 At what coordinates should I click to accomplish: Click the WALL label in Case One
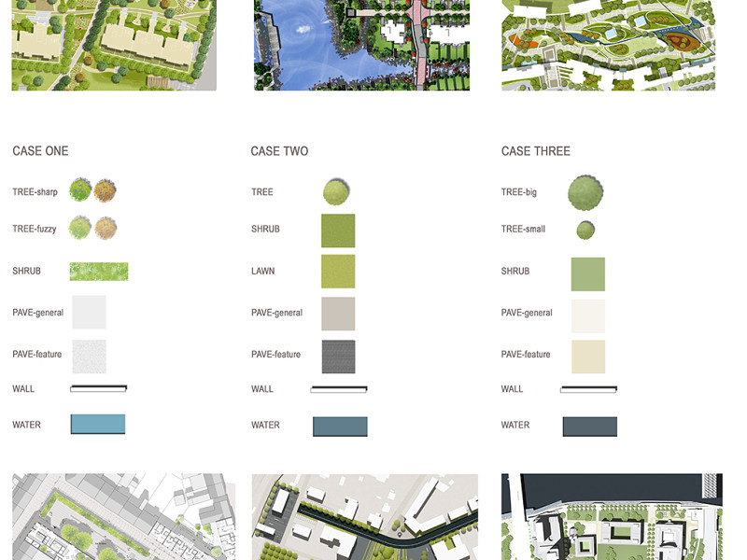(23, 388)
